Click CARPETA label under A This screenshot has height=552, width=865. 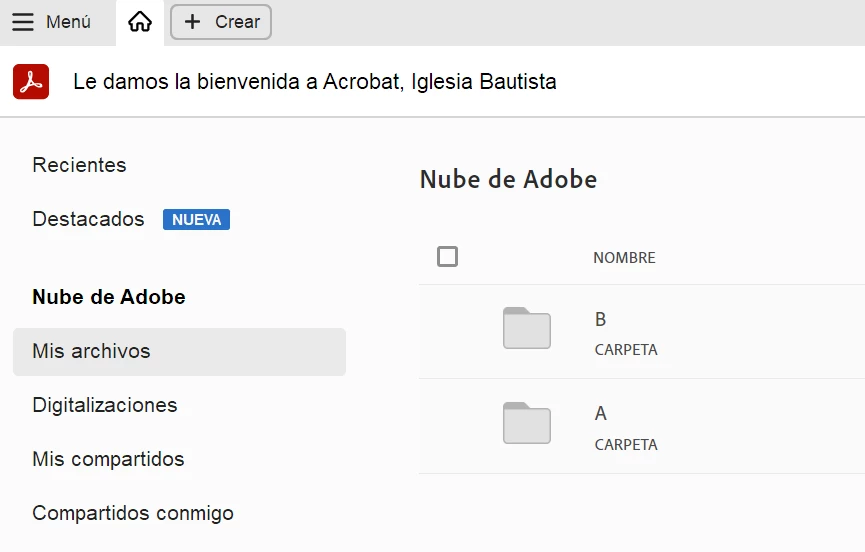(x=626, y=444)
